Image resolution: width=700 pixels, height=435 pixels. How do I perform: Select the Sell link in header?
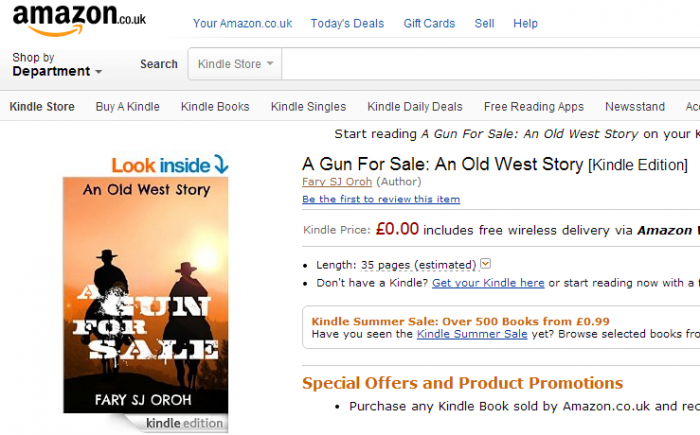(484, 23)
